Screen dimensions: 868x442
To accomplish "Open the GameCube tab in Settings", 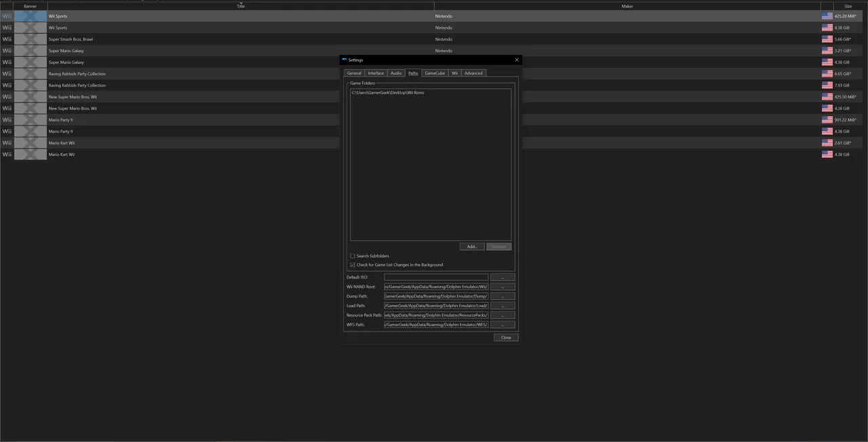I will (435, 73).
